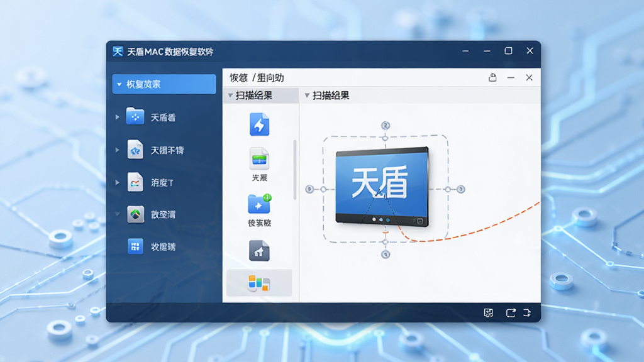Toggle the arrow on the highlighted blue sidebar header

coord(119,84)
